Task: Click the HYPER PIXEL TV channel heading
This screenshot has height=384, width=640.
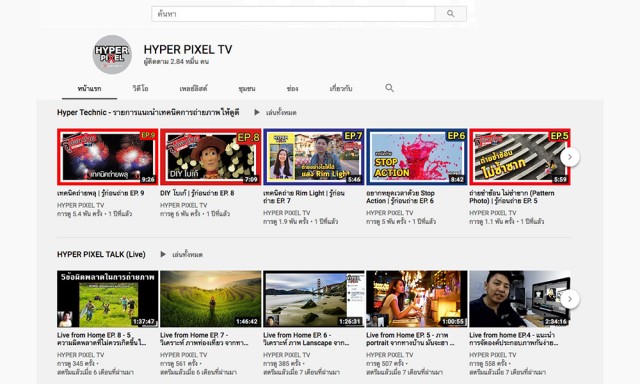Action: point(188,49)
